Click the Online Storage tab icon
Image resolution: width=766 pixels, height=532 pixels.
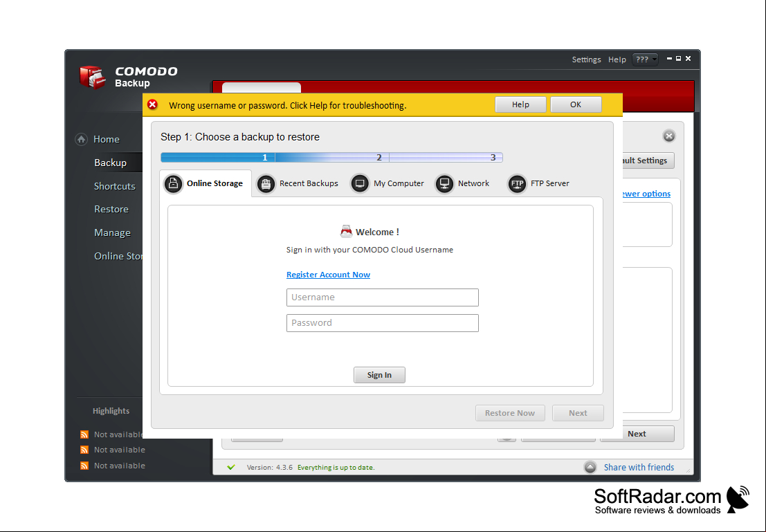point(173,184)
